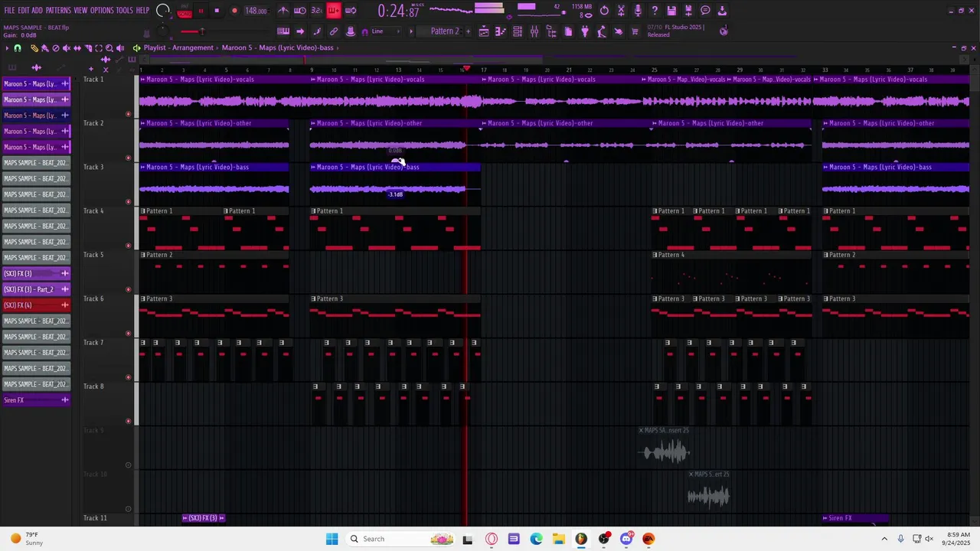Mute Track 1 using its dot
This screenshot has width=980, height=551.
click(128, 114)
